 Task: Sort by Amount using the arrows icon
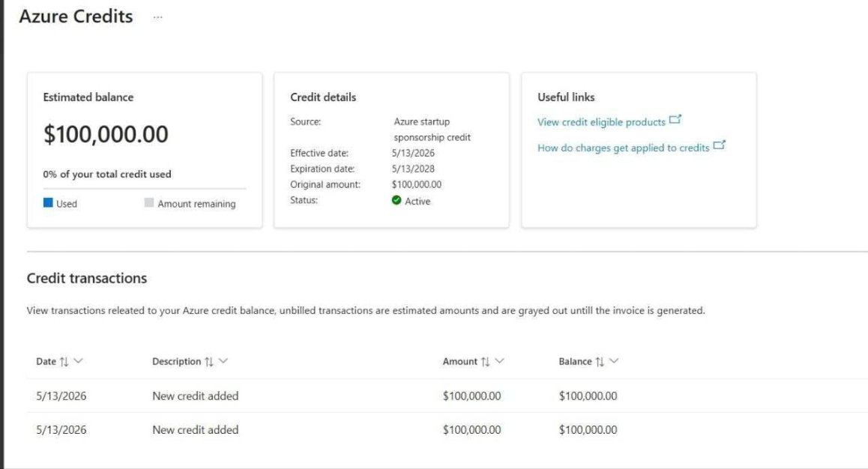point(486,362)
